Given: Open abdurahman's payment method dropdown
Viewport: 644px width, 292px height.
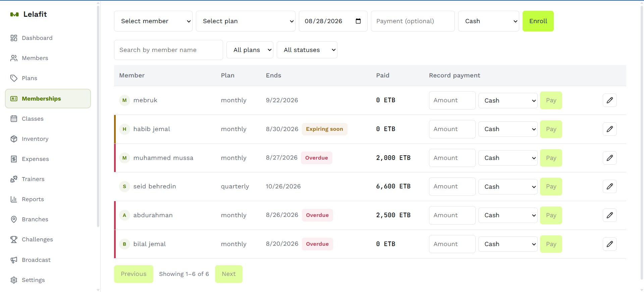Looking at the screenshot, I should click(x=508, y=215).
